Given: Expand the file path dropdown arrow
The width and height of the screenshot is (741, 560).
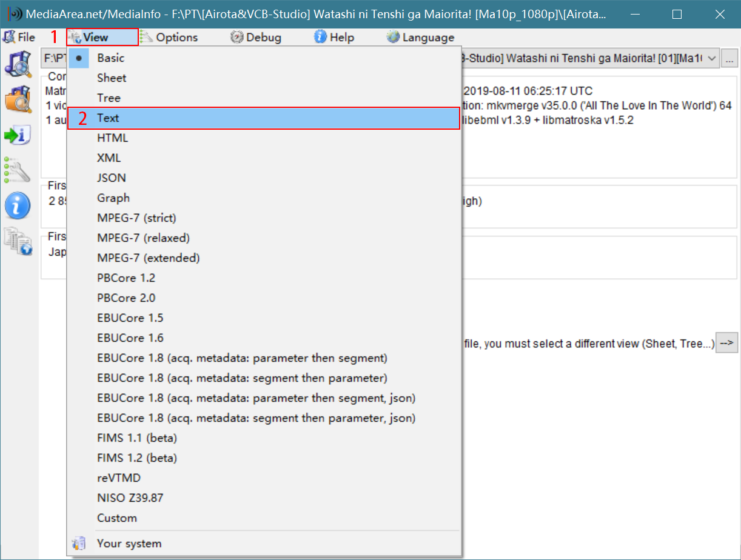Looking at the screenshot, I should pyautogui.click(x=711, y=59).
